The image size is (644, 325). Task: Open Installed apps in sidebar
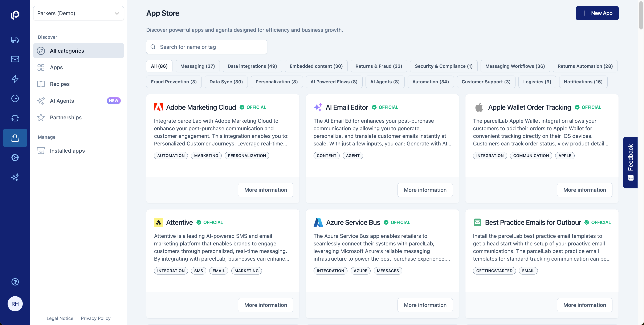(x=67, y=151)
